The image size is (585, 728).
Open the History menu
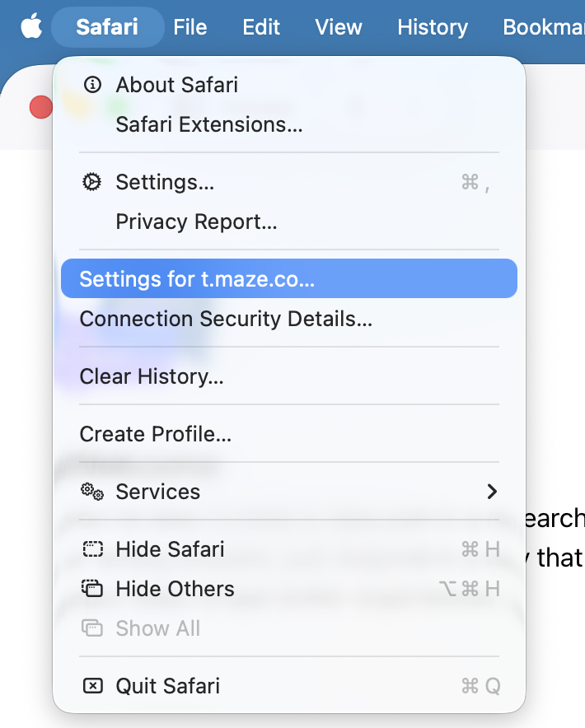click(x=433, y=27)
